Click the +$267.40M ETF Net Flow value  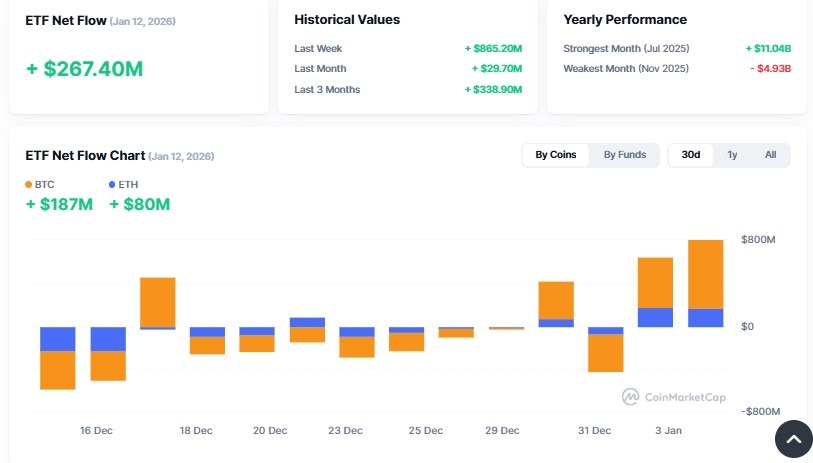click(x=84, y=69)
